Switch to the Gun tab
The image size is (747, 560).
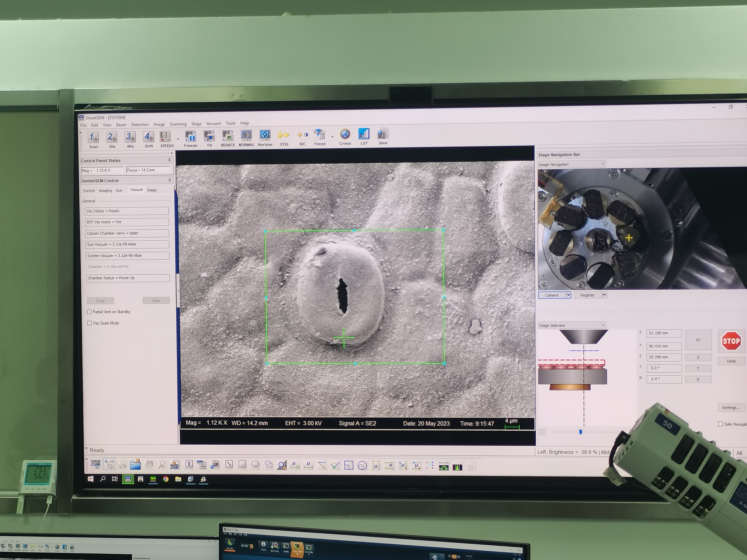pyautogui.click(x=119, y=190)
